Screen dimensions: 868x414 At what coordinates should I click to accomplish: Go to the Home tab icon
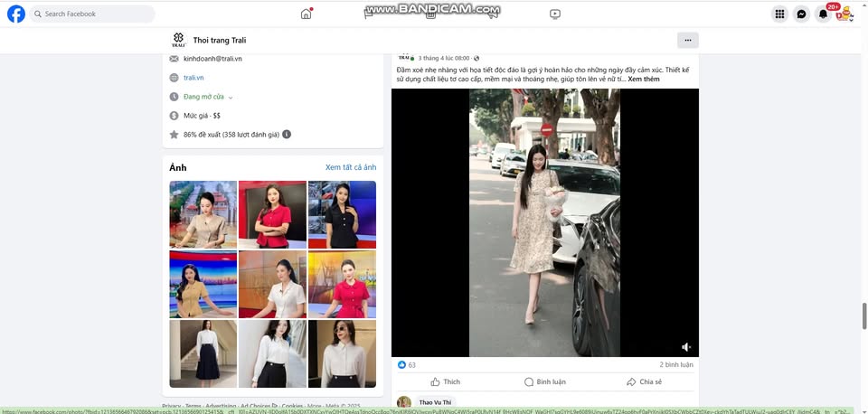point(307,14)
